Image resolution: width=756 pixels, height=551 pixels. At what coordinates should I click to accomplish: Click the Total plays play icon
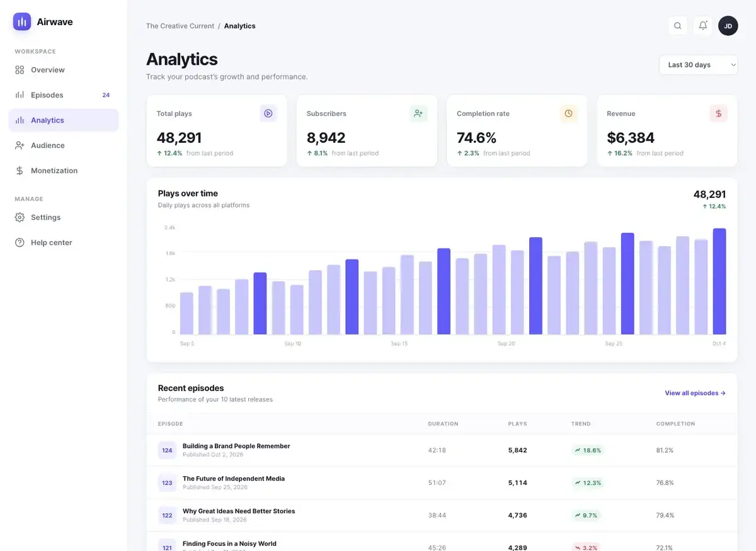pos(268,113)
